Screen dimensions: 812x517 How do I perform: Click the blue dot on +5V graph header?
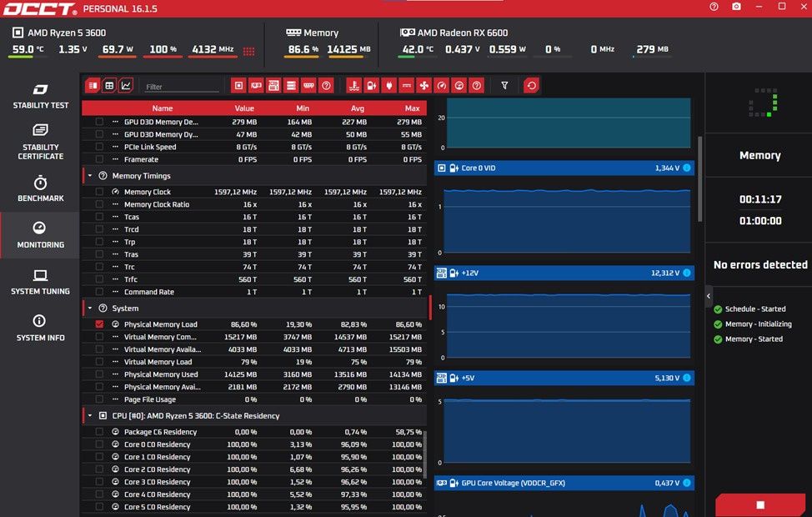point(687,379)
